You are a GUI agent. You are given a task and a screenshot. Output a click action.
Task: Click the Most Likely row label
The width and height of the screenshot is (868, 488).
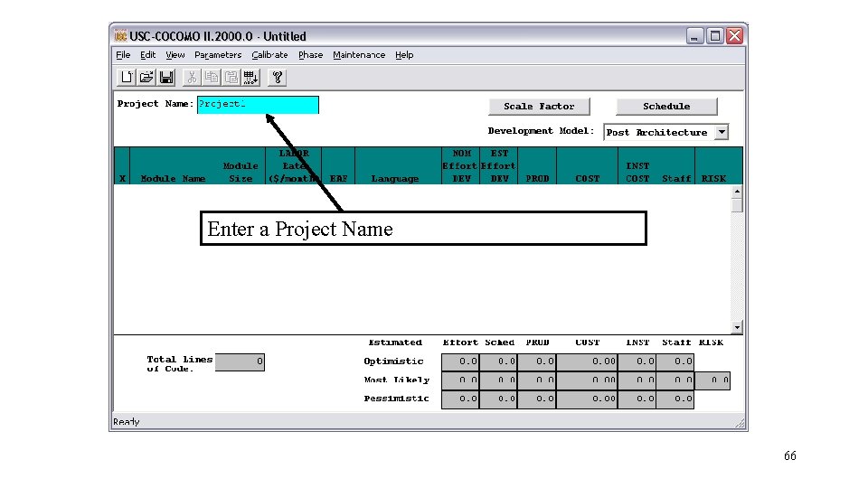pos(397,380)
